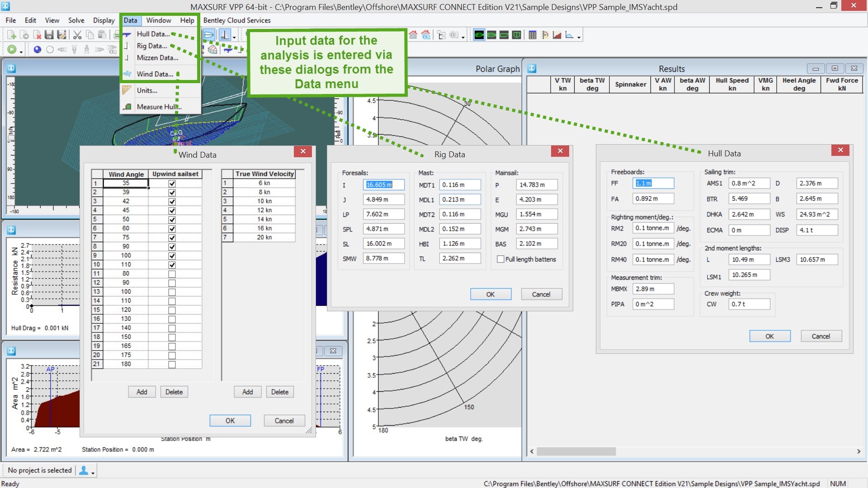The height and width of the screenshot is (488, 868).
Task: Select the perspective hull view icon
Action: point(478,34)
